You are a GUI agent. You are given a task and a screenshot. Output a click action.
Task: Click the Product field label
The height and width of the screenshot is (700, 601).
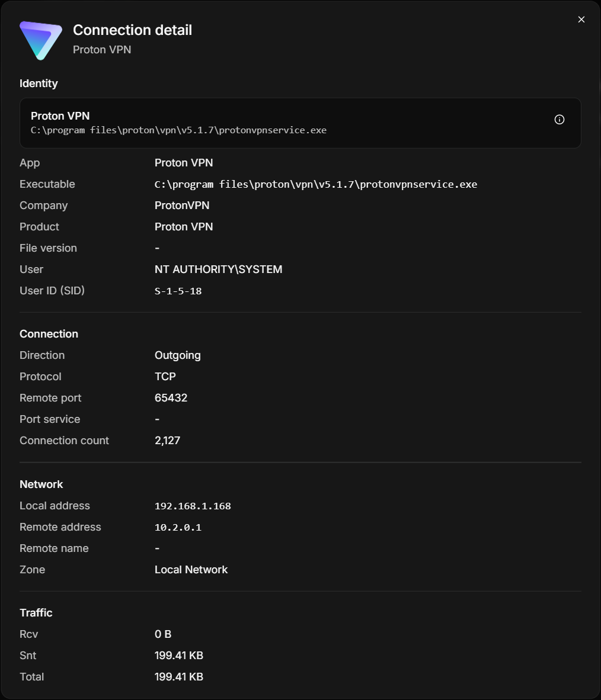[39, 227]
